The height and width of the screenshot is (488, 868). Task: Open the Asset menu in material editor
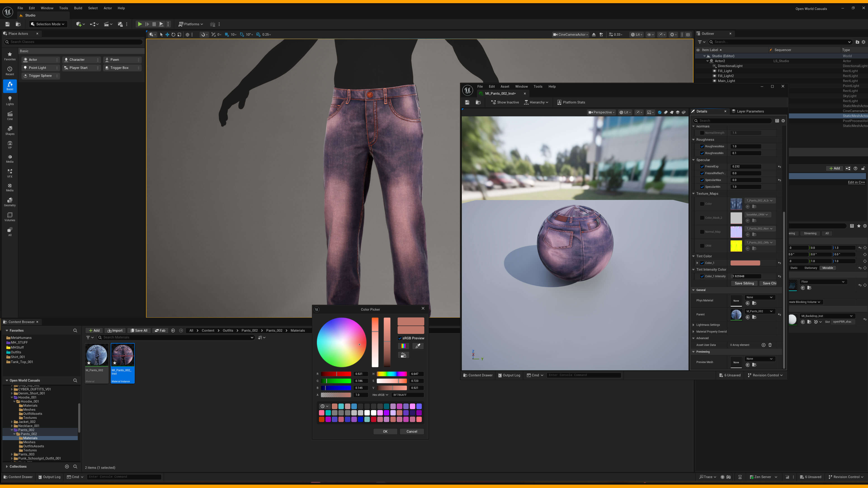click(505, 87)
